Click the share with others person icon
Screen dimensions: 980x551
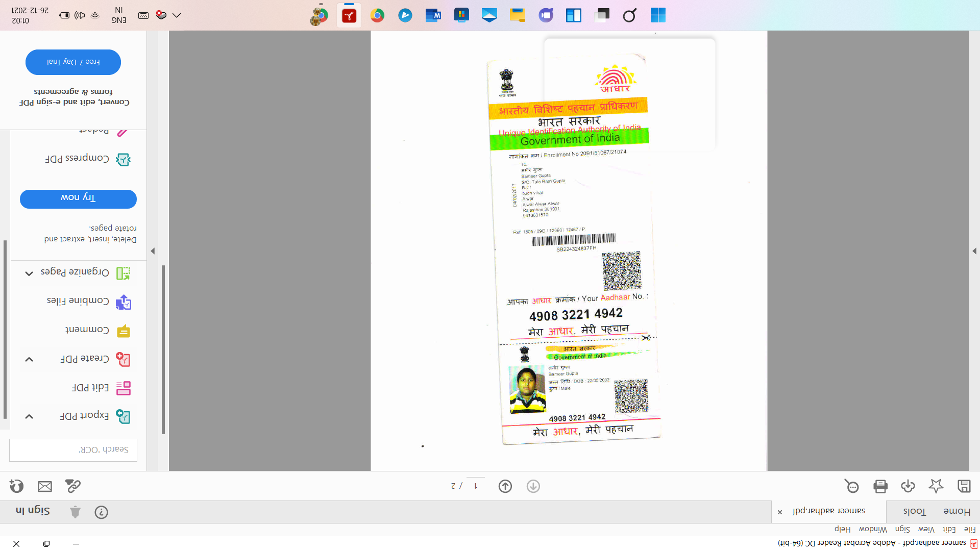[16, 486]
